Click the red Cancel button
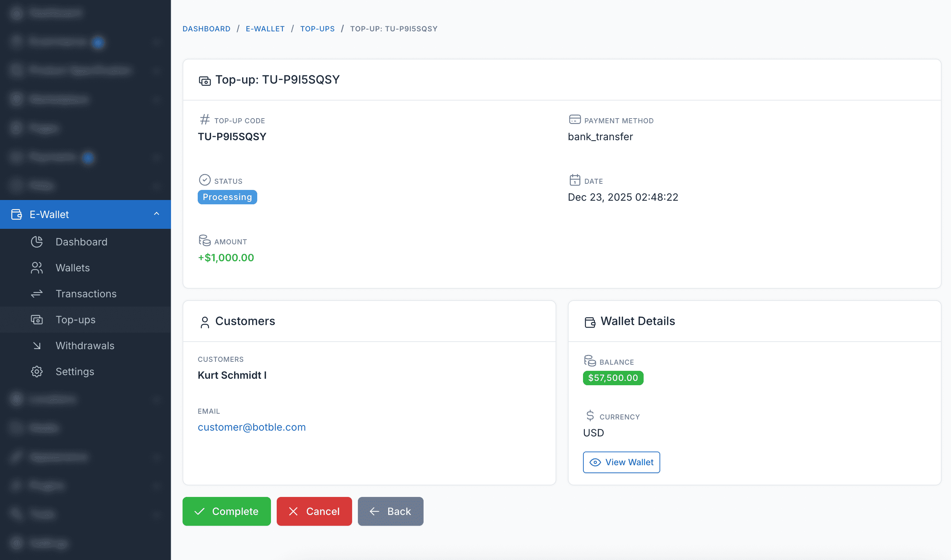 click(x=314, y=511)
